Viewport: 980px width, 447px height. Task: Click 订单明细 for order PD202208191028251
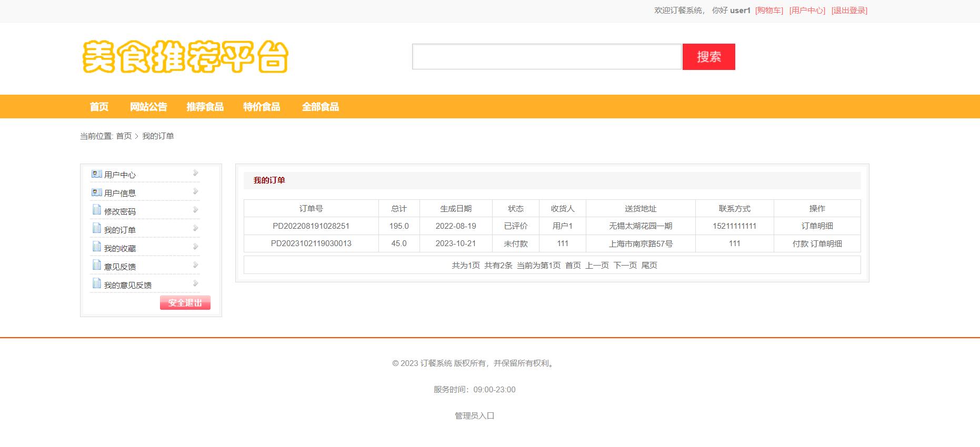point(817,226)
